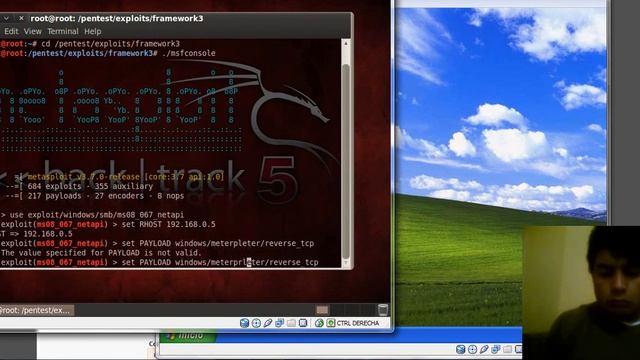Open the Help menu in terminal

coord(93,31)
